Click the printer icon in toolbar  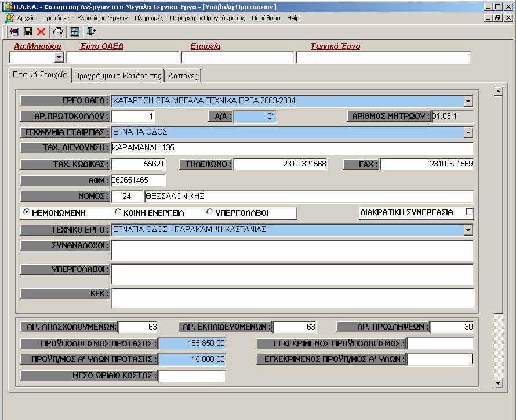58,31
